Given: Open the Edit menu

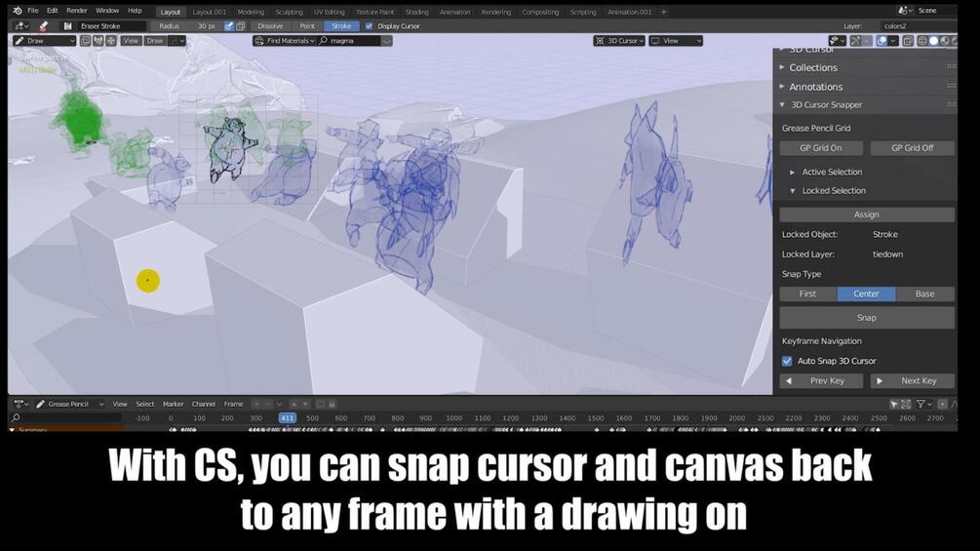Looking at the screenshot, I should pos(53,11).
